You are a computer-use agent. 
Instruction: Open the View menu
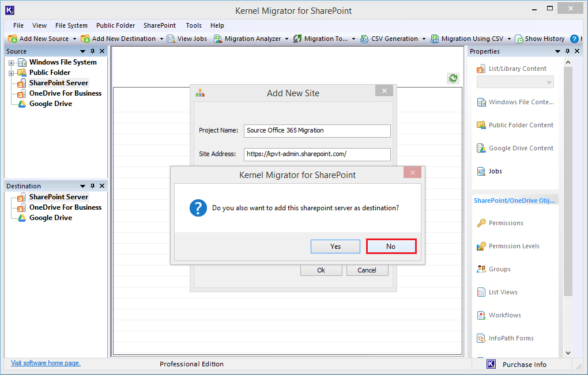pyautogui.click(x=39, y=25)
